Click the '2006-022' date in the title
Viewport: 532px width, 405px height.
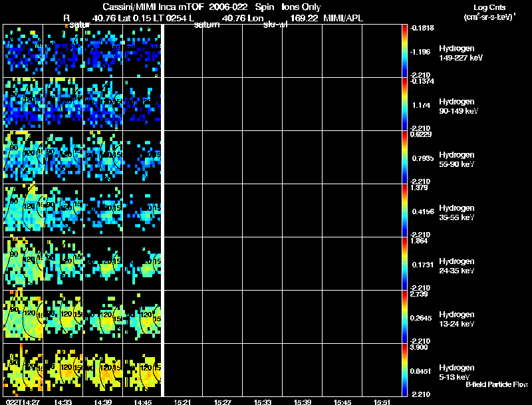227,7
